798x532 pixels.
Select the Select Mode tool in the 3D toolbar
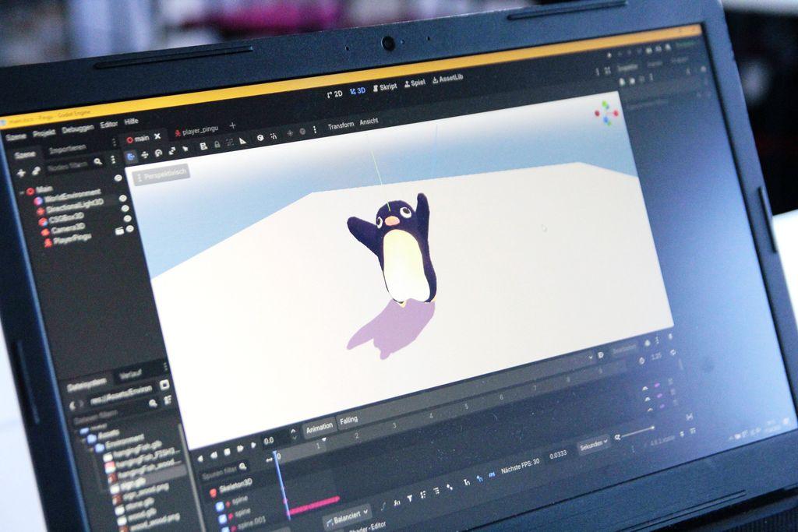(x=131, y=156)
